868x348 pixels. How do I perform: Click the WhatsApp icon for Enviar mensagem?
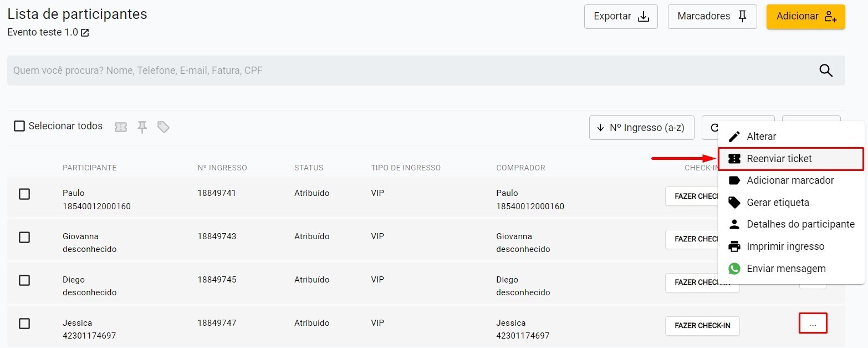tap(734, 269)
